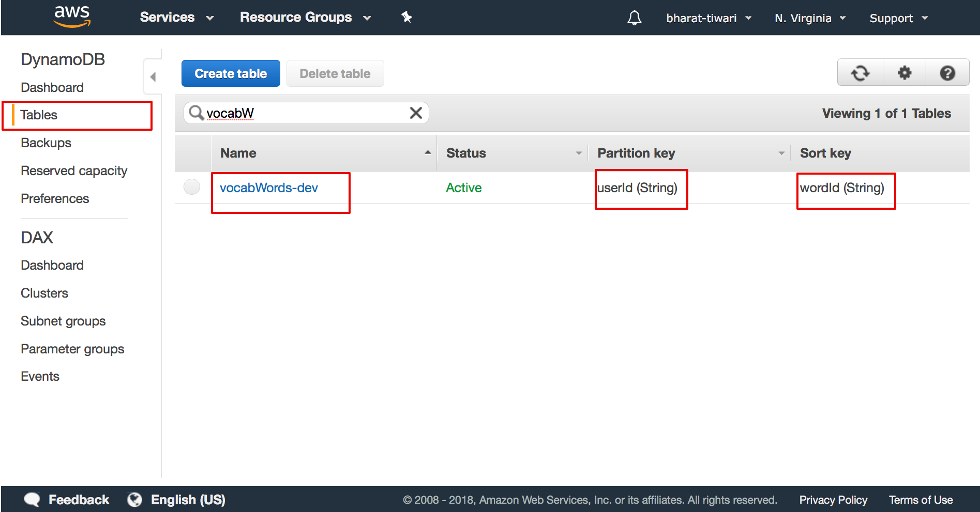The height and width of the screenshot is (512, 980).
Task: Open the Status column filter dropdown
Action: (x=578, y=153)
